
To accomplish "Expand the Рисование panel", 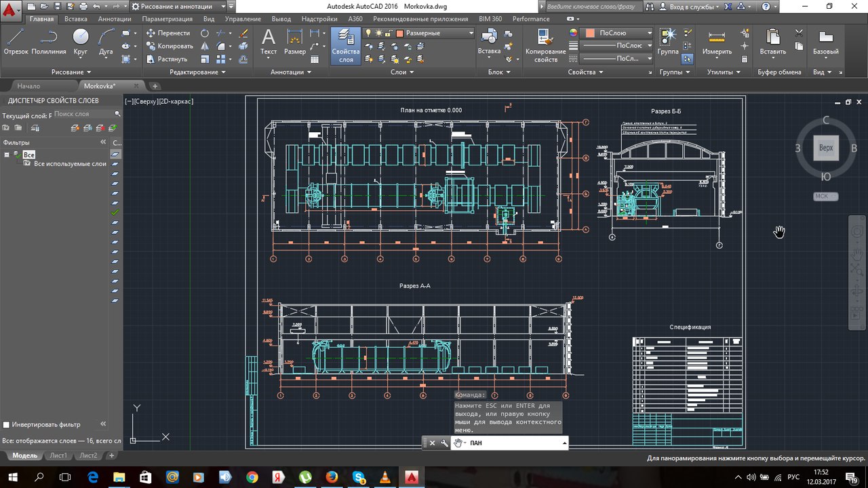I will (71, 72).
